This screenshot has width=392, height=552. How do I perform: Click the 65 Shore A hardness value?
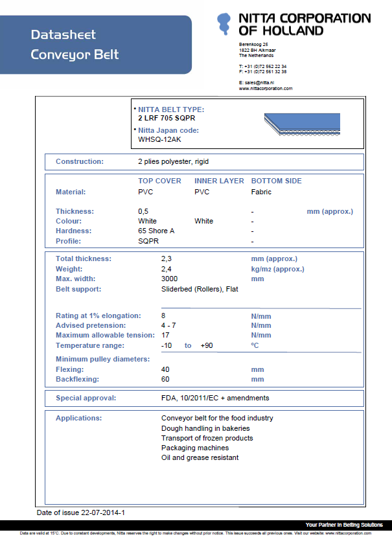pos(156,231)
